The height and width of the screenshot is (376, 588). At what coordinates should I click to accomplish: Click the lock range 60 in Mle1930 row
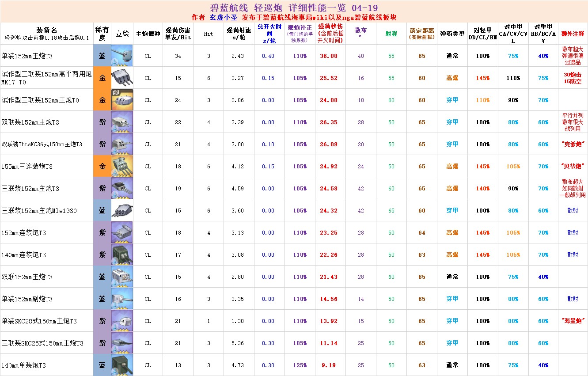[422, 211]
